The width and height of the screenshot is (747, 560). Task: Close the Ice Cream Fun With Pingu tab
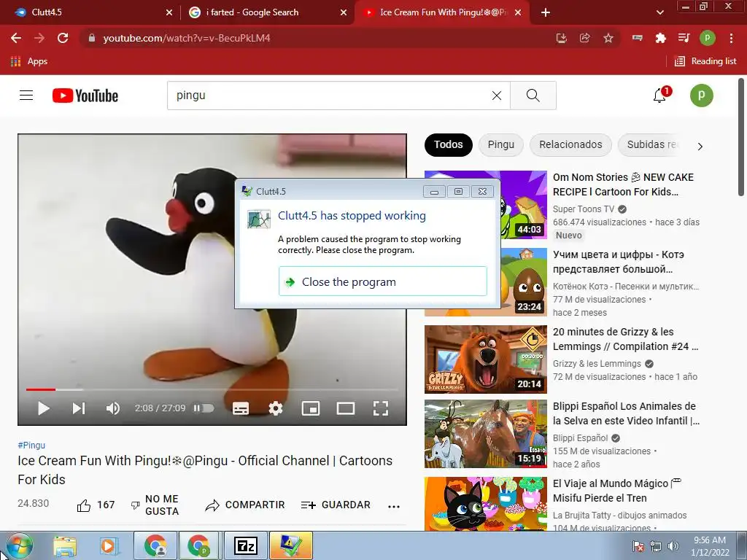coord(519,12)
